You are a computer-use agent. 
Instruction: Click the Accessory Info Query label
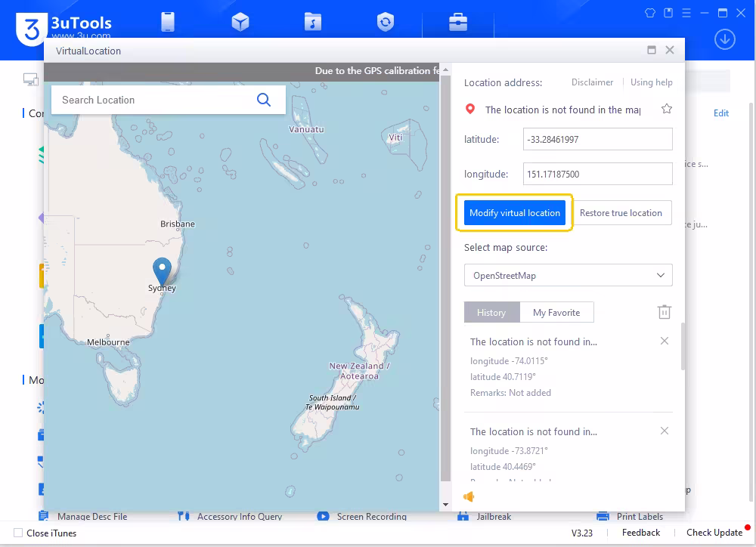click(240, 516)
